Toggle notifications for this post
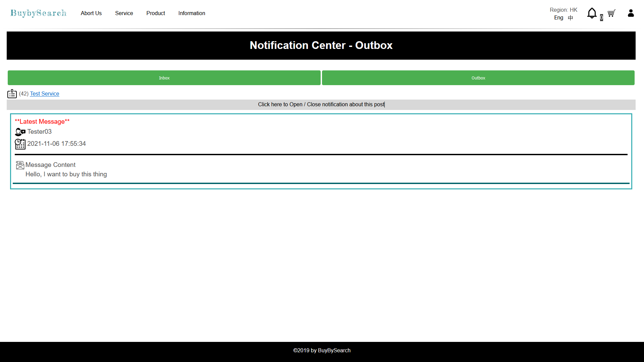644x362 pixels. point(321,105)
